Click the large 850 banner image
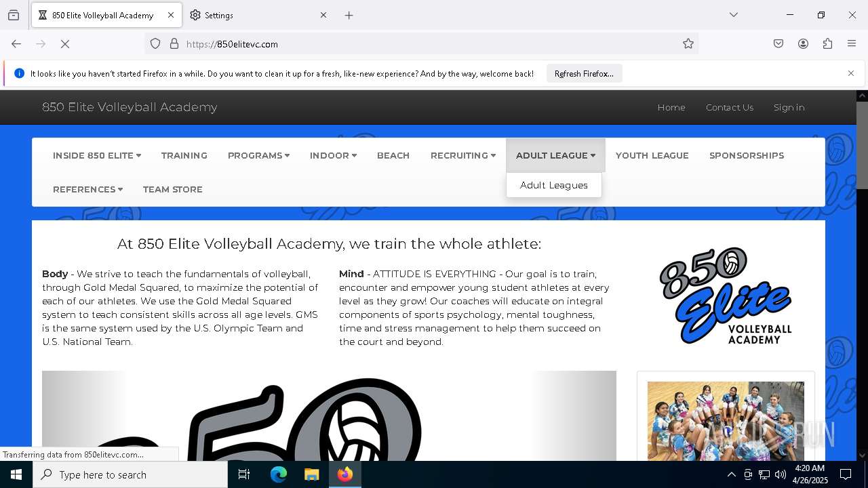The height and width of the screenshot is (488, 868). [x=329, y=415]
